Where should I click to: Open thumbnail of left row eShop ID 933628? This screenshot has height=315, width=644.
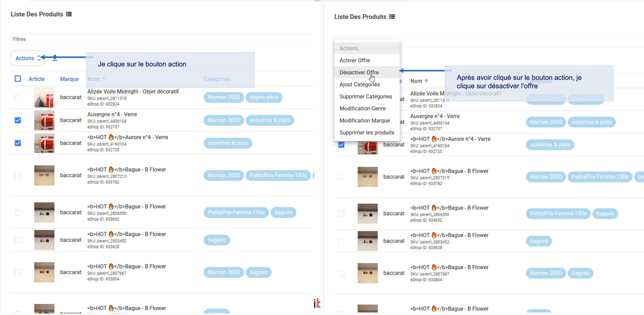click(x=44, y=240)
